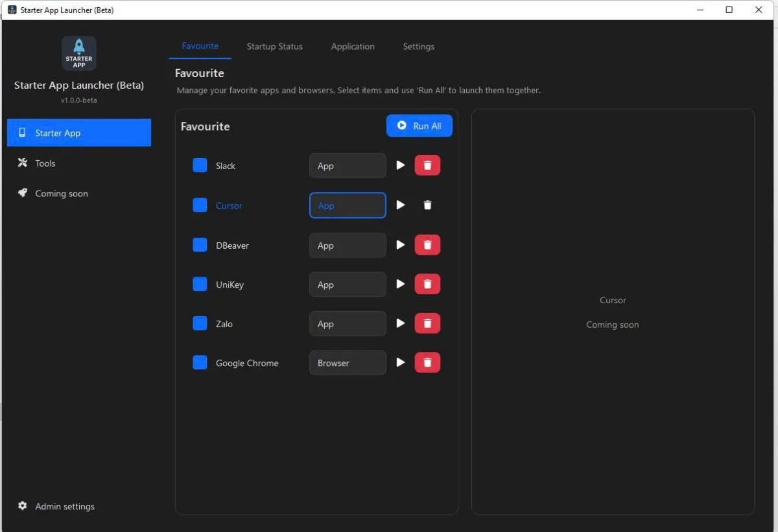Uncheck the Slack checkbox
Image resolution: width=778 pixels, height=532 pixels.
(200, 165)
